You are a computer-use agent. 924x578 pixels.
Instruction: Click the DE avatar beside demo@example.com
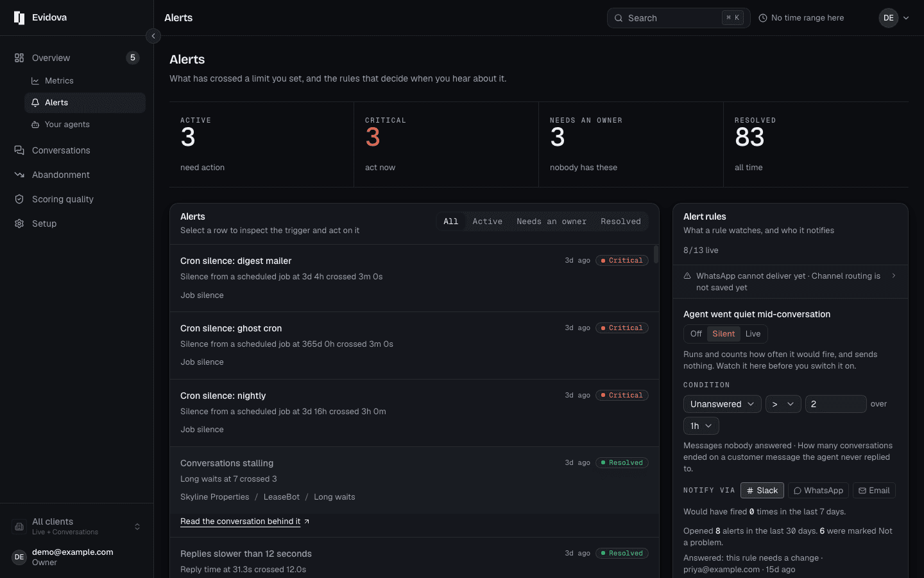point(19,557)
